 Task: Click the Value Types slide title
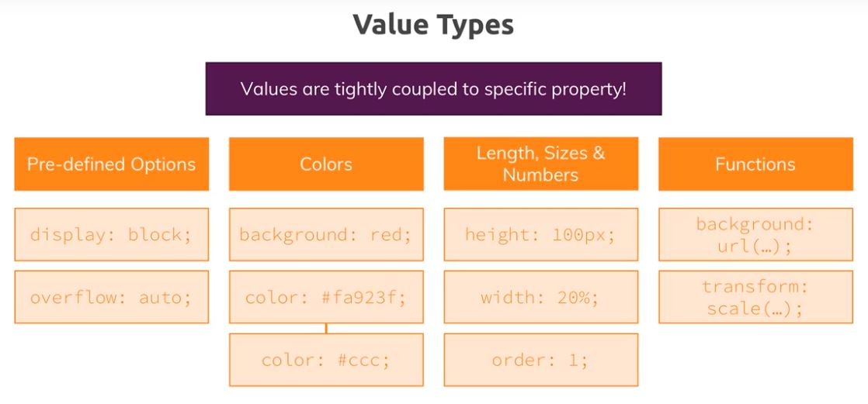coord(433,25)
